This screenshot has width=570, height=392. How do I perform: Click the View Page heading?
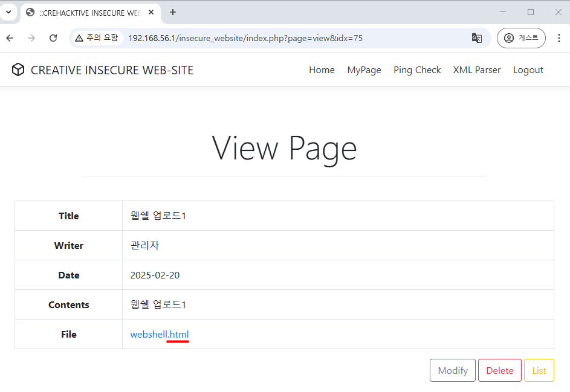click(x=284, y=148)
